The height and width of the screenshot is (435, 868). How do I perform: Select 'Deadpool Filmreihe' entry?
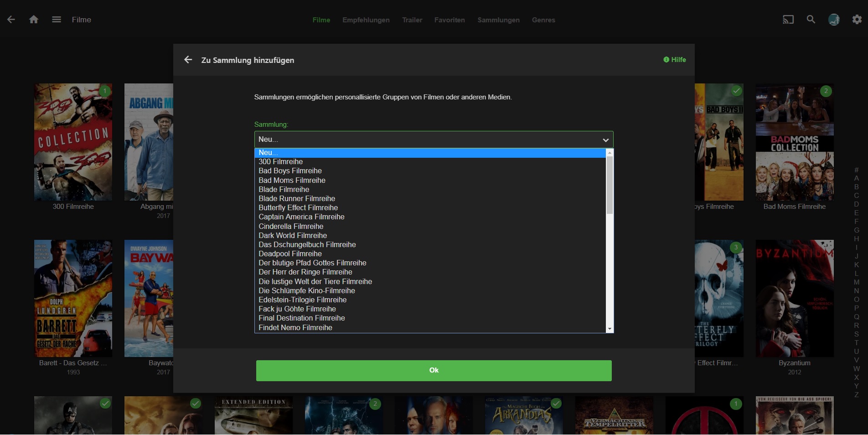[x=430, y=254]
